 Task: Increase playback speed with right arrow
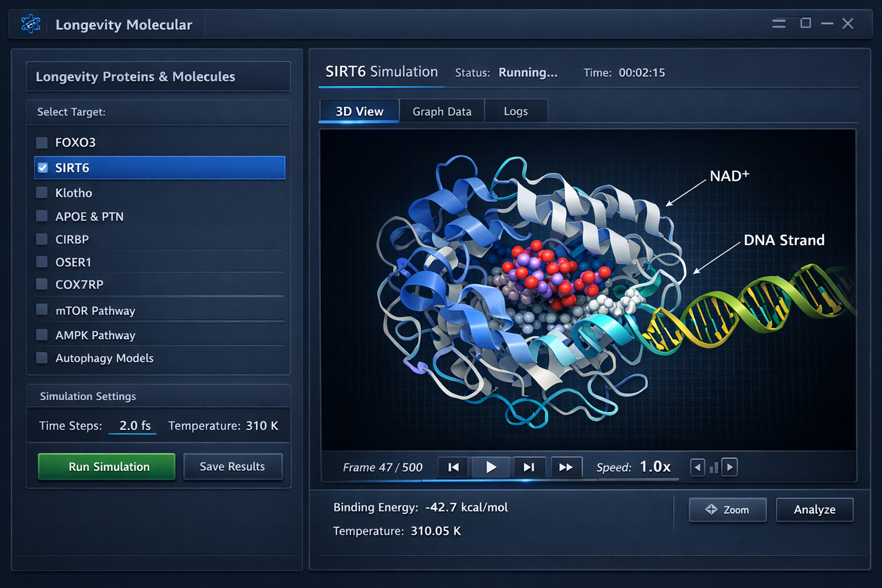coord(730,467)
